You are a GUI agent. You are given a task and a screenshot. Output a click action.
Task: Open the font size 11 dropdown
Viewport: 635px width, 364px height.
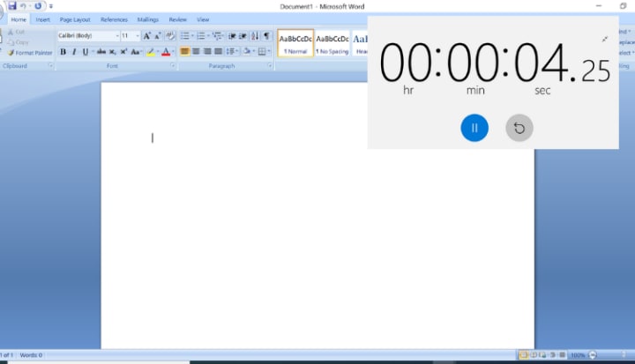tap(138, 36)
